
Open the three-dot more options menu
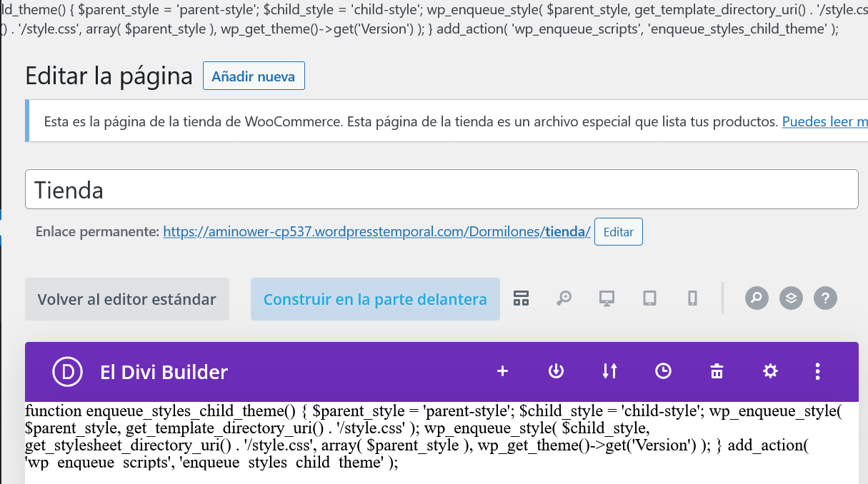(817, 370)
